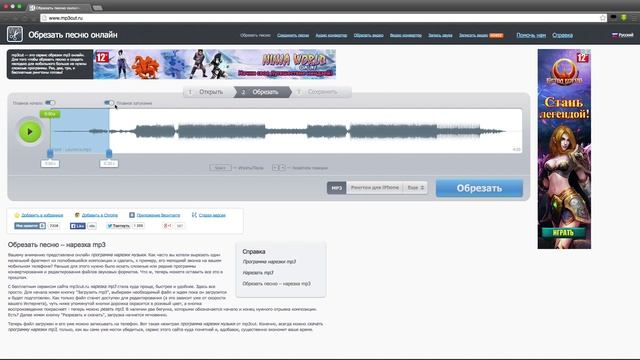The image size is (640, 360).
Task: Click the scissors logo icon
Action: click(x=15, y=34)
